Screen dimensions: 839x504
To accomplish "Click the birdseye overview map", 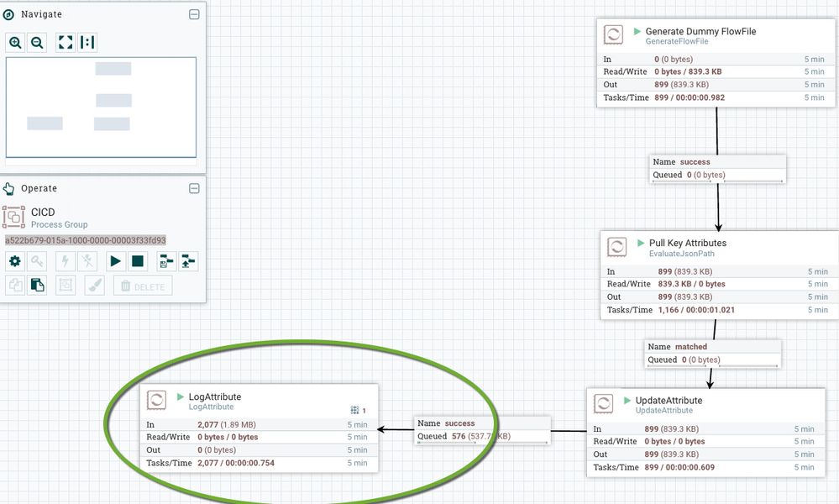I will pos(101,108).
